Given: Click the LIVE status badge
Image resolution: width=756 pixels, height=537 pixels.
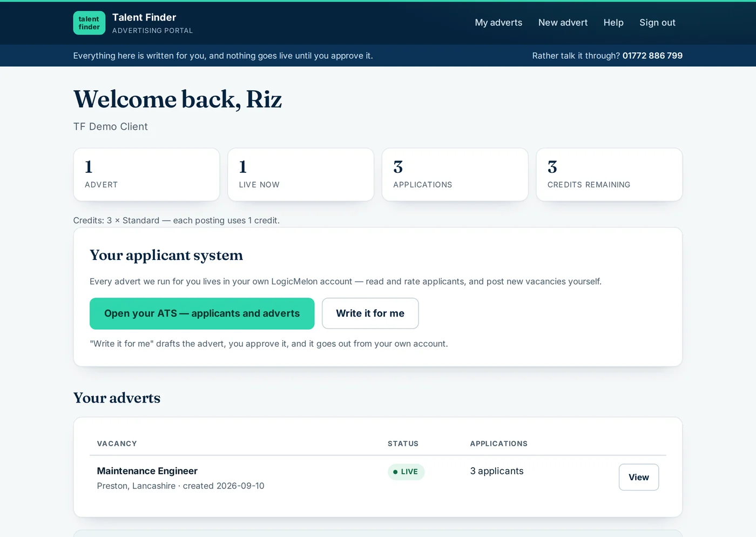Looking at the screenshot, I should click(x=406, y=472).
